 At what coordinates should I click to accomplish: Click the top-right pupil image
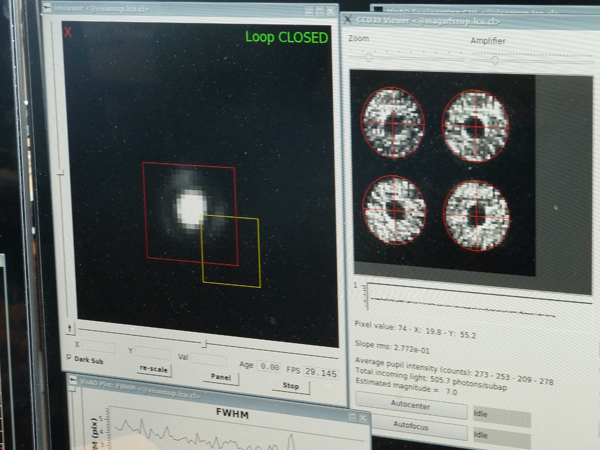click(x=476, y=126)
